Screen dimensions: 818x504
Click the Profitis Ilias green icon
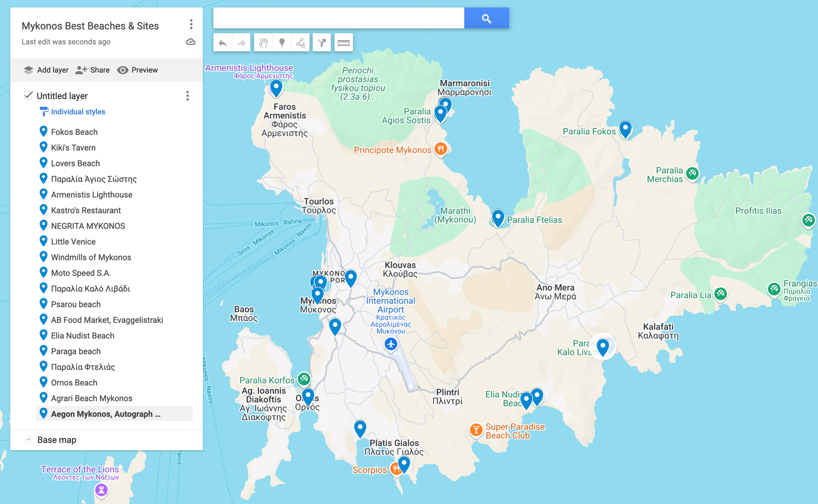click(808, 220)
